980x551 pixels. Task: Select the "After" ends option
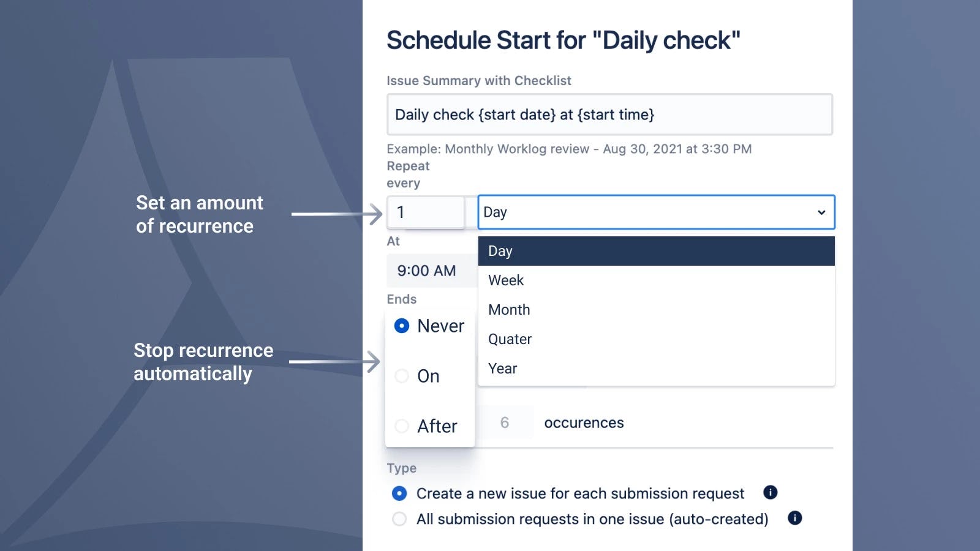[402, 427]
